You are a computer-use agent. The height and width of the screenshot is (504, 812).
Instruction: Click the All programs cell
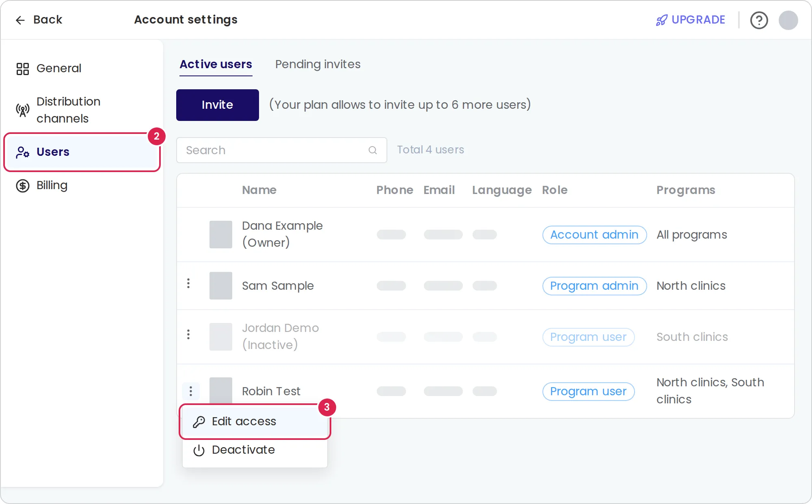click(692, 235)
